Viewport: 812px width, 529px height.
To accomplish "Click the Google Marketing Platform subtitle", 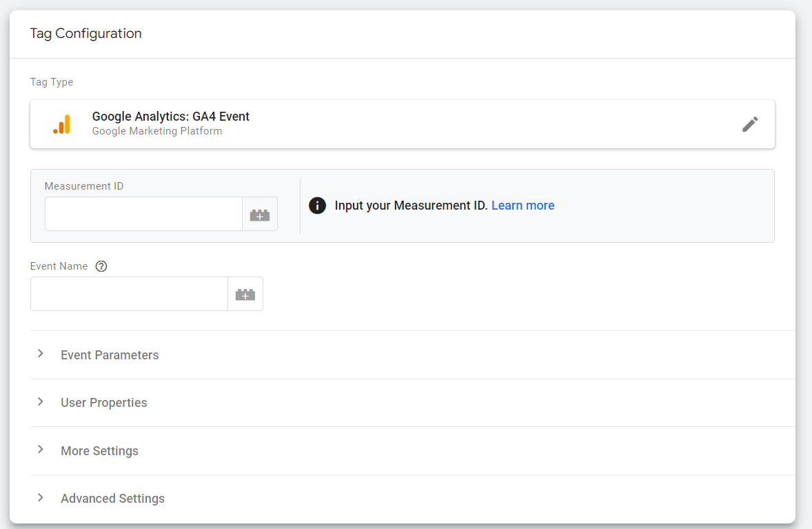I will pos(157,131).
